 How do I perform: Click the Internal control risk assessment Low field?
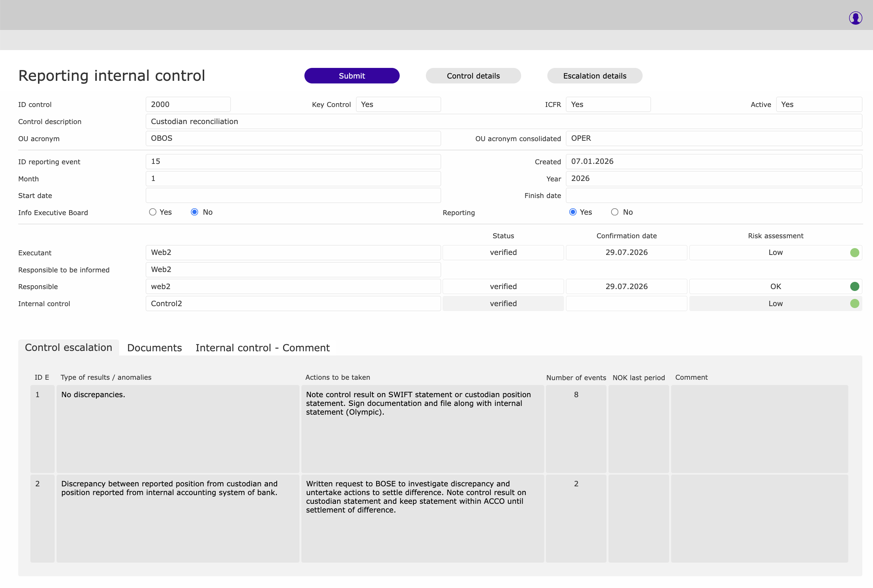[775, 303]
